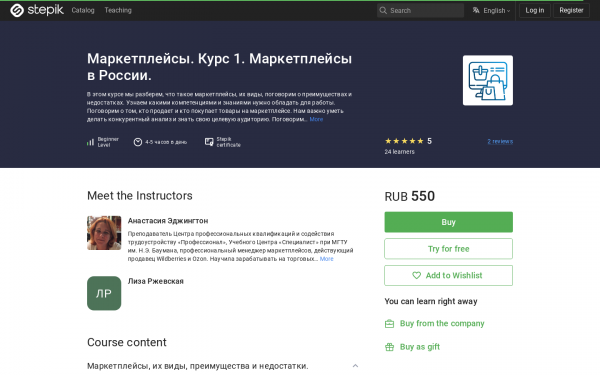Collapse the Маркетплейсы, их виды section chevron
This screenshot has width=600, height=375.
pyautogui.click(x=355, y=366)
